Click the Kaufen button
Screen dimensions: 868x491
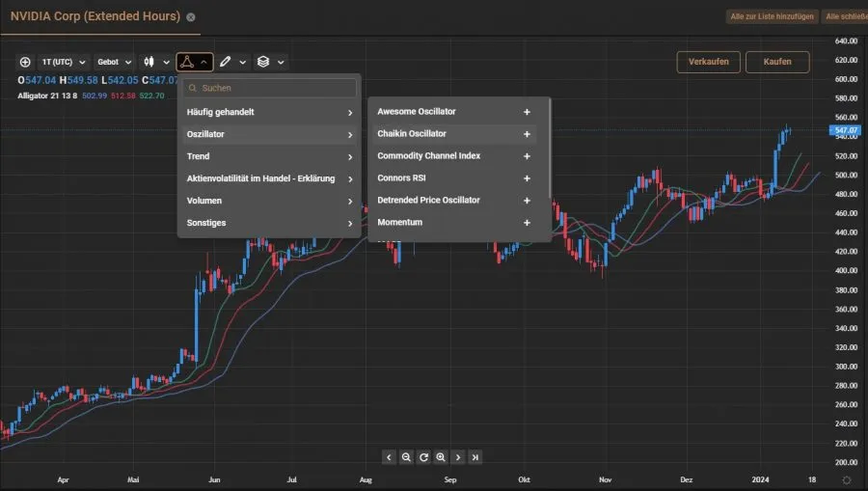776,62
